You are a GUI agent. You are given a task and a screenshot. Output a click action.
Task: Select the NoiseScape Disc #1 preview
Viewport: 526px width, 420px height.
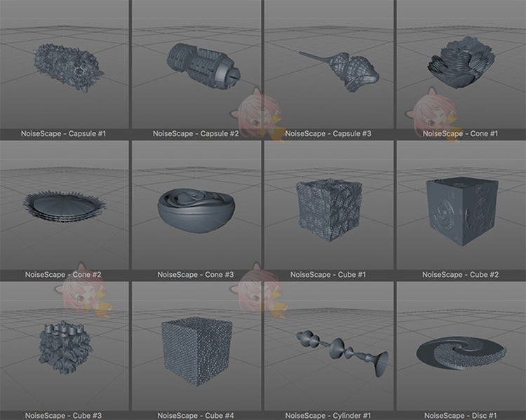(x=461, y=346)
